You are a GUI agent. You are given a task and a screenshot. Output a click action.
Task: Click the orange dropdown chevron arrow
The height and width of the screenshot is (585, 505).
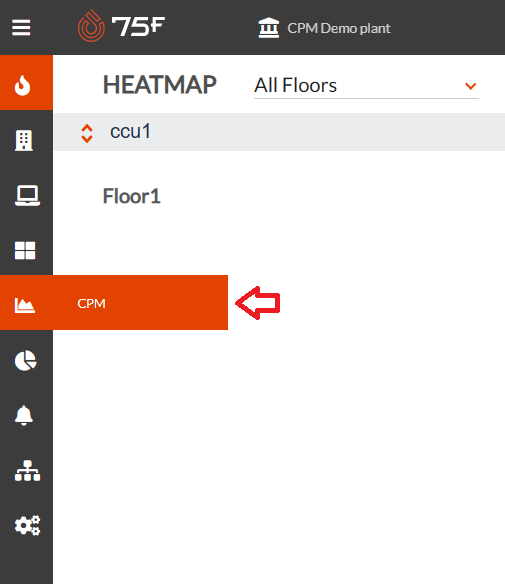click(471, 86)
